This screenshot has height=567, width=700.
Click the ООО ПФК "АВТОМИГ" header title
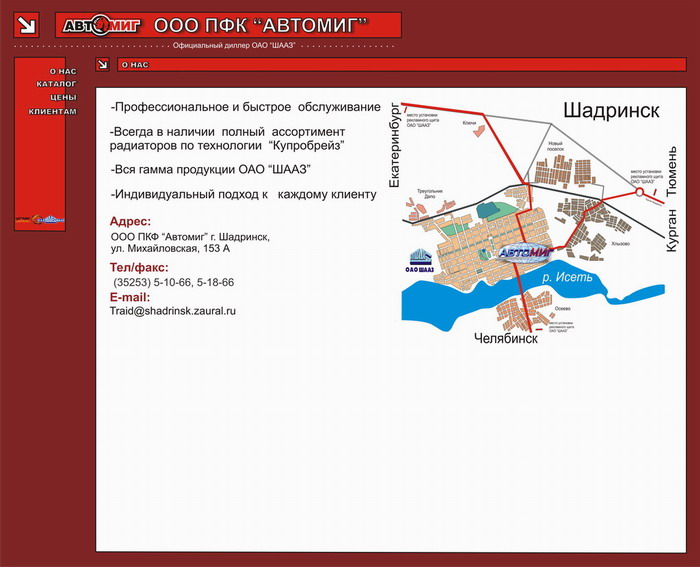[261, 25]
